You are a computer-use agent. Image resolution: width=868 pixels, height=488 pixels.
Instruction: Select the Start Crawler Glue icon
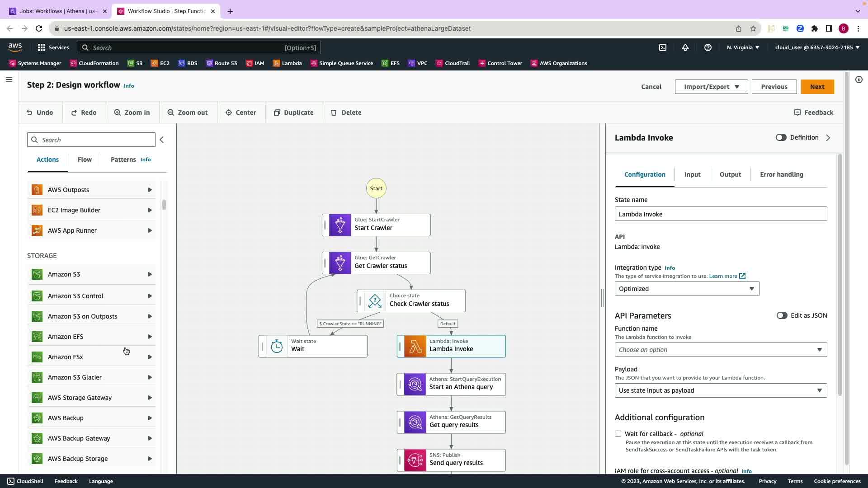click(340, 225)
